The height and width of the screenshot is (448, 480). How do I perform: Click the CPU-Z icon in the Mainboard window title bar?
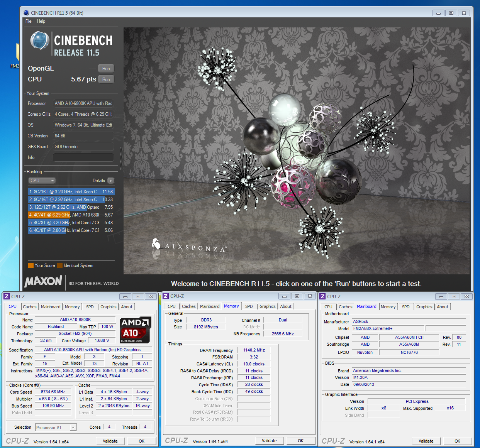coord(322,296)
